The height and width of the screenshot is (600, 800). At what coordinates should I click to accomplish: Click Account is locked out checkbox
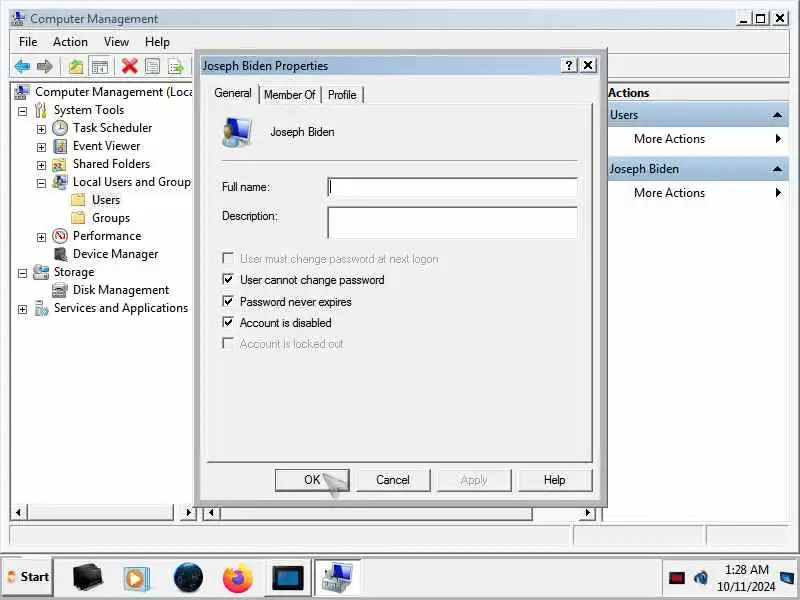228,343
